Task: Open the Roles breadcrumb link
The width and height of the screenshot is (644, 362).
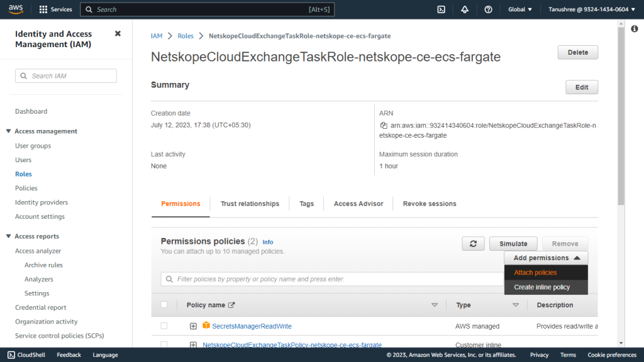Action: [x=186, y=36]
